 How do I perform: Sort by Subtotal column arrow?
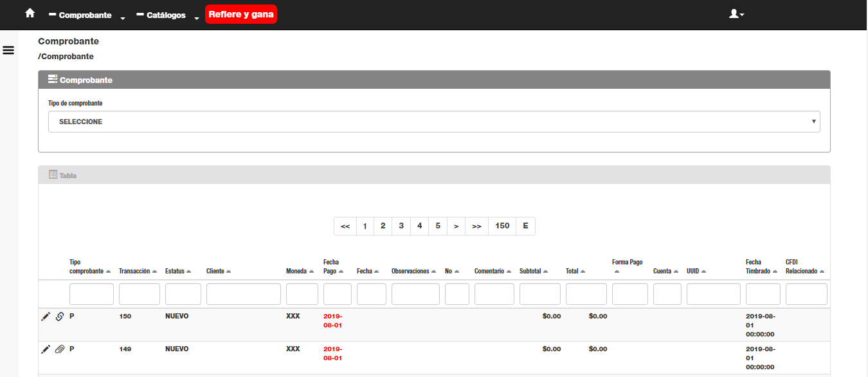click(x=547, y=271)
